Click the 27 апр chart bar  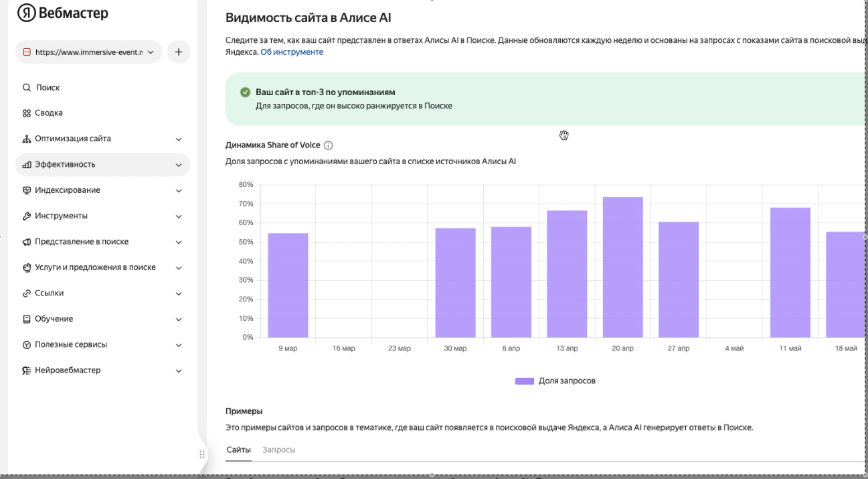679,280
